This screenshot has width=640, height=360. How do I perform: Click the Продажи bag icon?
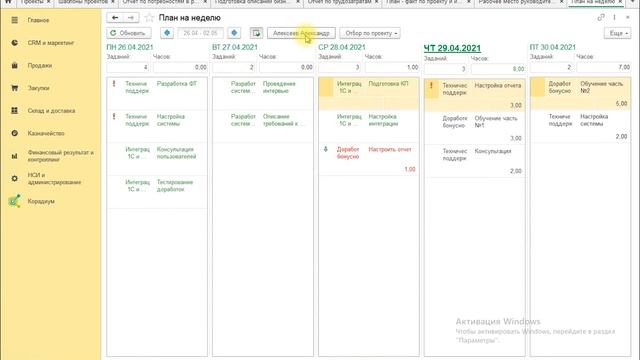tap(15, 65)
